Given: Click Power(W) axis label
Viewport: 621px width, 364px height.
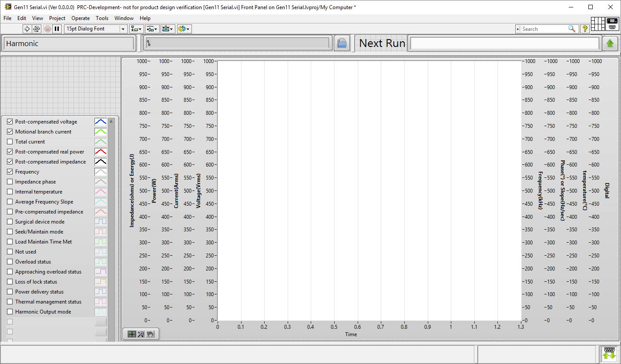Looking at the screenshot, I should pos(154,191).
